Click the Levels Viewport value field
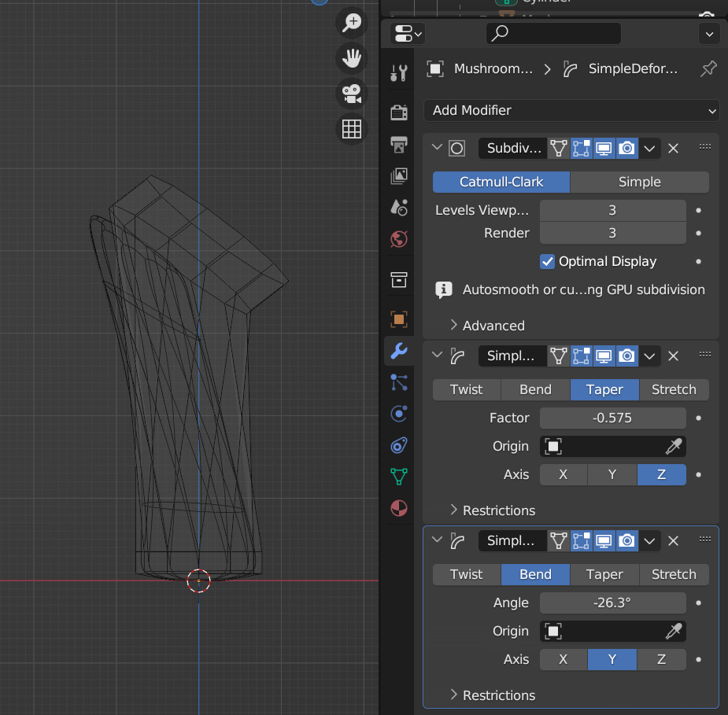The height and width of the screenshot is (715, 728). click(613, 210)
